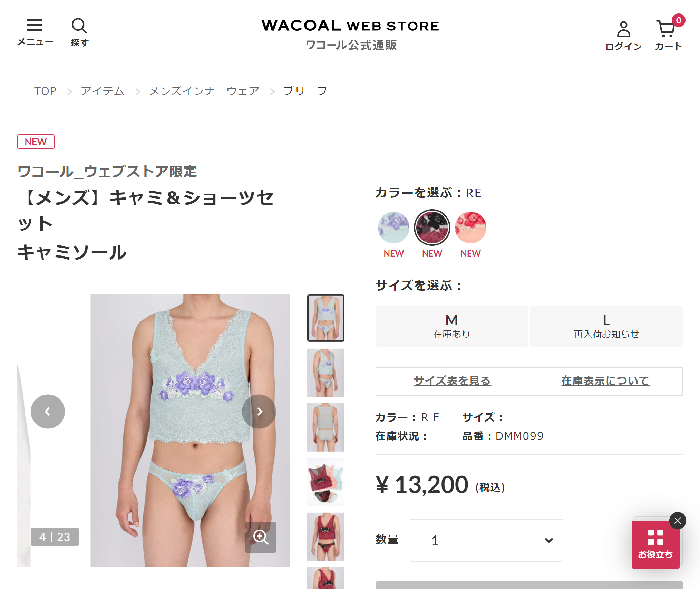Screen dimensions: 700x589
Task: Select the dark red RE color swatch
Action: (x=432, y=228)
